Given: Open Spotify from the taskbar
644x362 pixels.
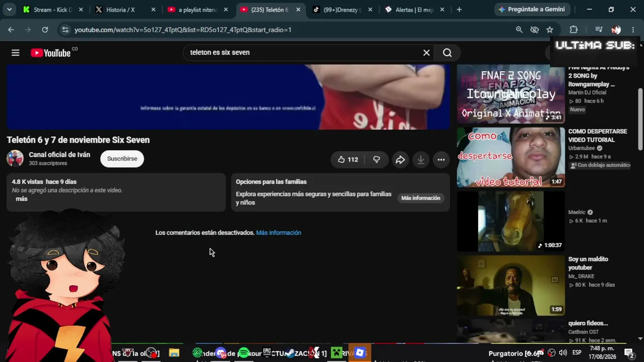Looking at the screenshot, I should pyautogui.click(x=244, y=353).
